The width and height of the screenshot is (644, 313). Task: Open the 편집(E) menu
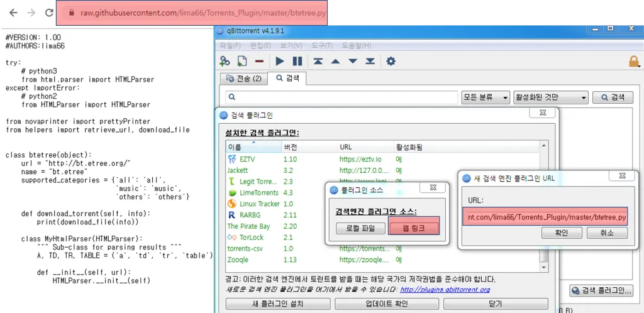pyautogui.click(x=260, y=45)
